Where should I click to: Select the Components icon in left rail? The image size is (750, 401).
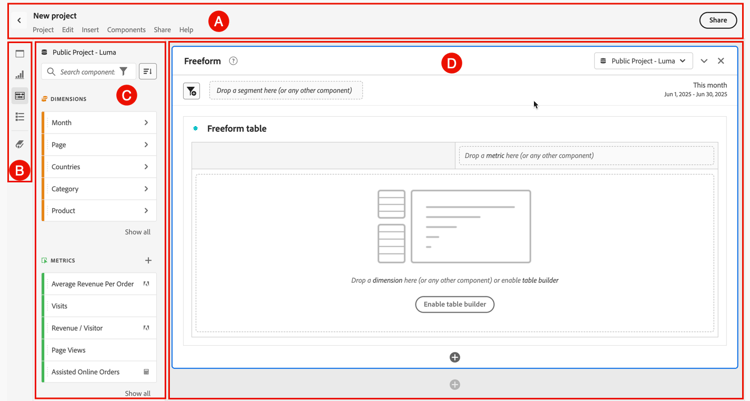20,96
